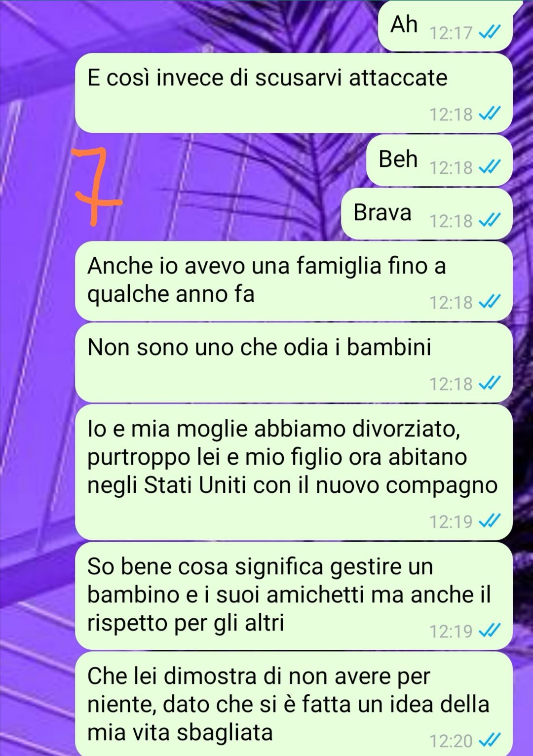Tap the 'Che lei dimostra di non avere' message
This screenshot has height=756, width=533.
[294, 704]
